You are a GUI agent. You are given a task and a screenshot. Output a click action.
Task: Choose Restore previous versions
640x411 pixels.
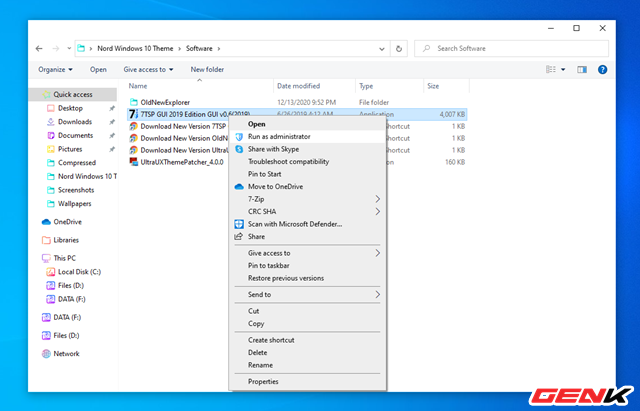(286, 278)
